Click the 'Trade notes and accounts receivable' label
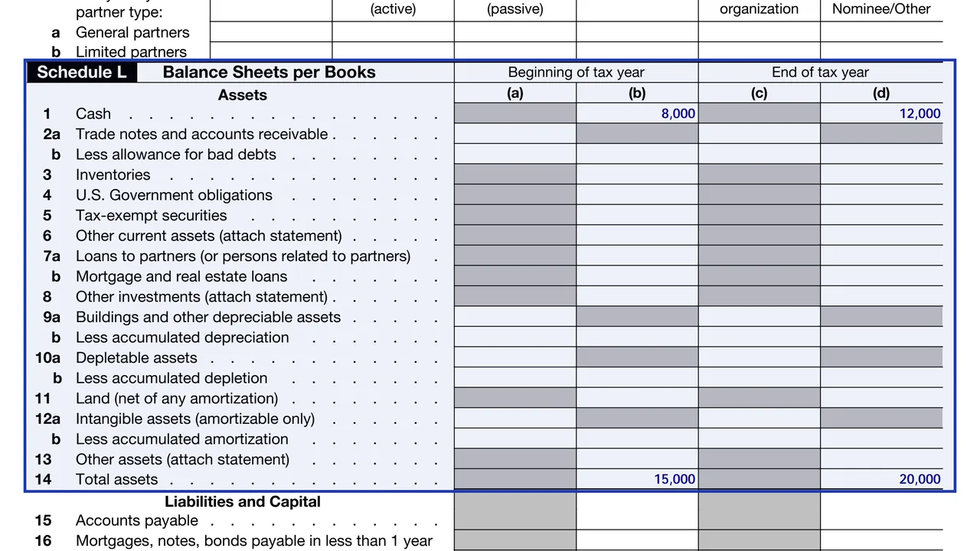 pos(202,134)
